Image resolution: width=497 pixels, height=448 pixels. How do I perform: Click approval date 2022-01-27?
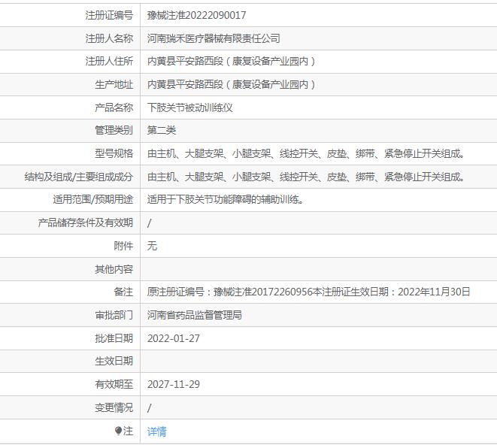(x=174, y=339)
